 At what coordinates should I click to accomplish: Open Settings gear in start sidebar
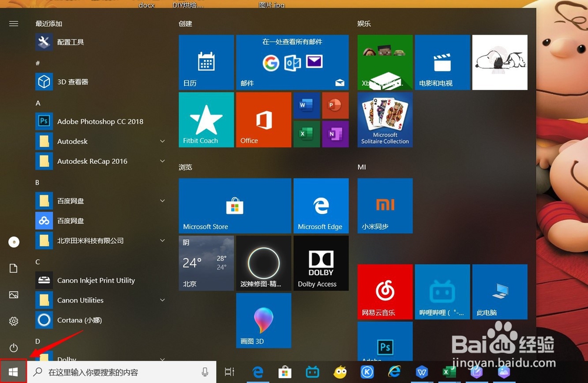pos(14,321)
